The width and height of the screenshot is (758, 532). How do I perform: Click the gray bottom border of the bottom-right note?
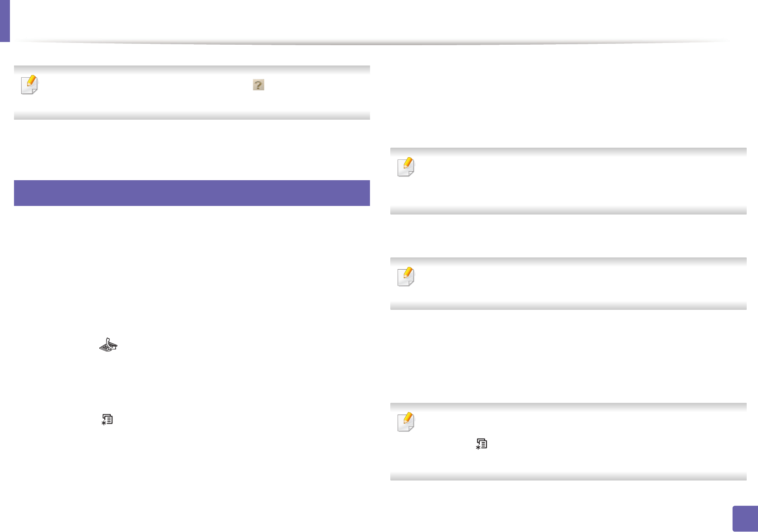point(568,476)
